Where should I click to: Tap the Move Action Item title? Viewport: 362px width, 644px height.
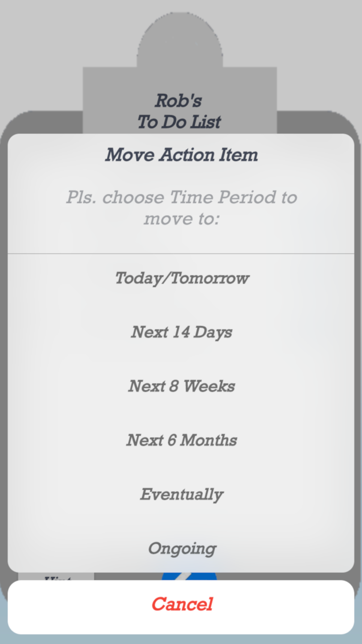(x=181, y=155)
